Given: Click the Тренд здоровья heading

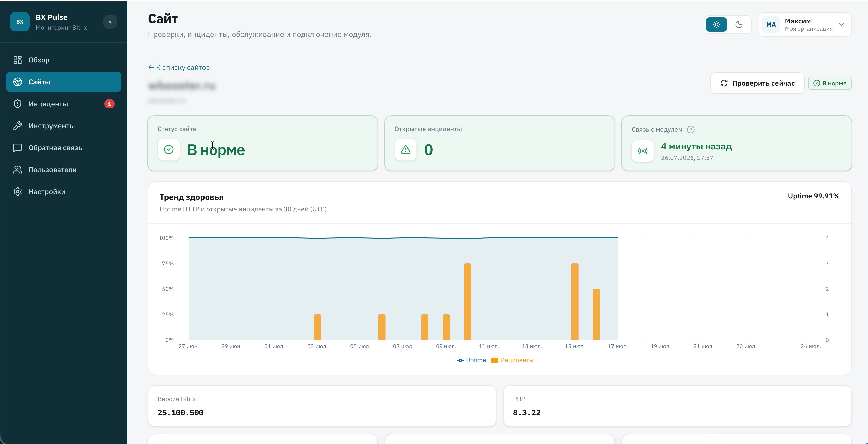Looking at the screenshot, I should click(x=192, y=197).
